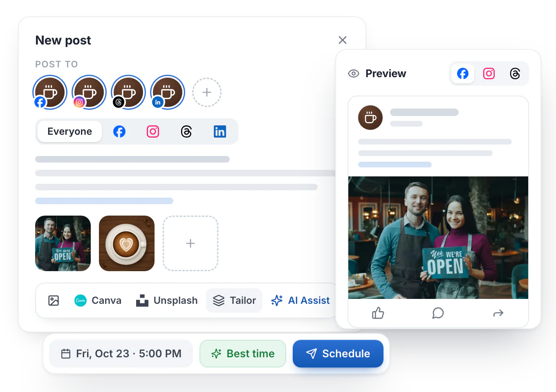The width and height of the screenshot is (556, 392).
Task: Add another account with the dashed plus circle
Action: pyautogui.click(x=207, y=92)
